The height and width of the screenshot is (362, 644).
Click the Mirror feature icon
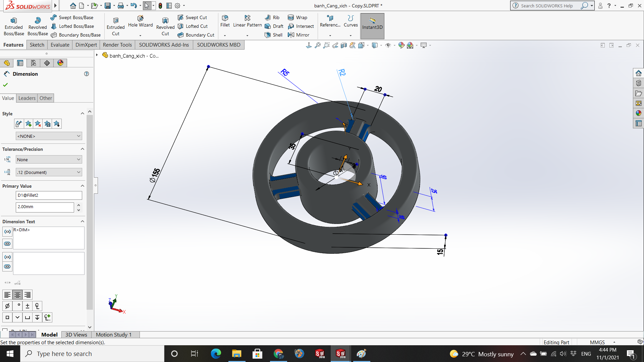click(291, 35)
